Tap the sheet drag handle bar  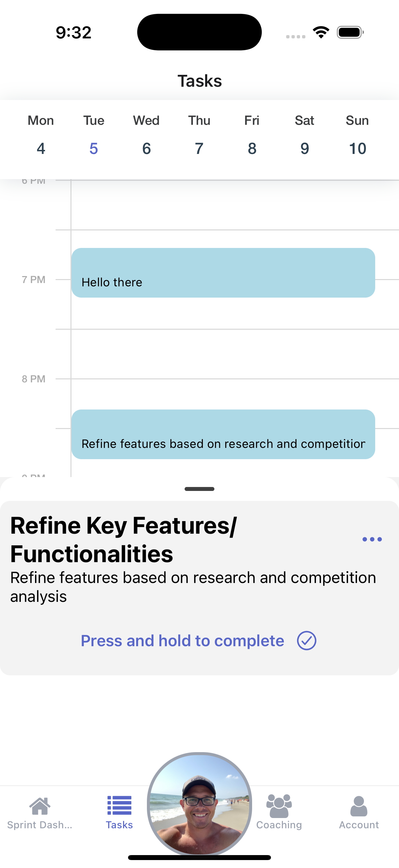[x=199, y=489]
